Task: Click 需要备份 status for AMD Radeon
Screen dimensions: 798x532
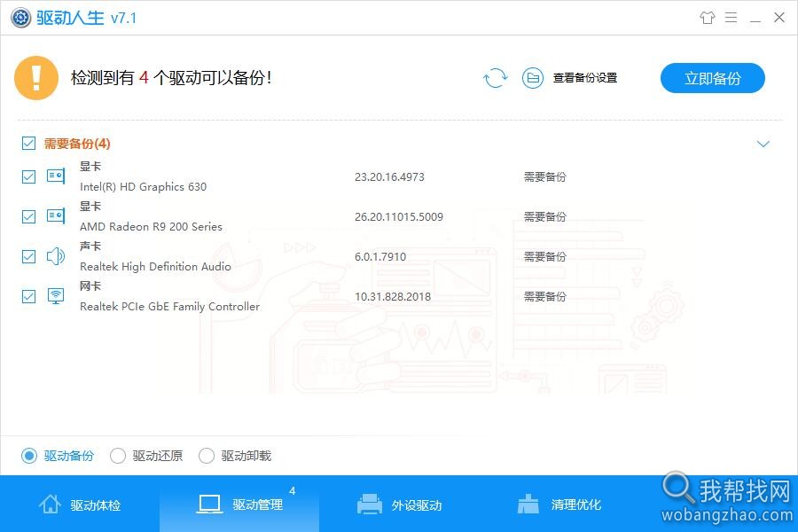Action: click(x=545, y=216)
